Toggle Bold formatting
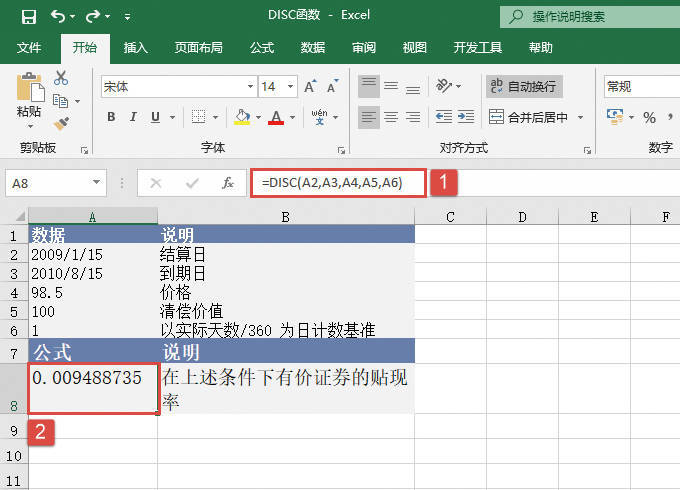The image size is (680, 490). 111,118
